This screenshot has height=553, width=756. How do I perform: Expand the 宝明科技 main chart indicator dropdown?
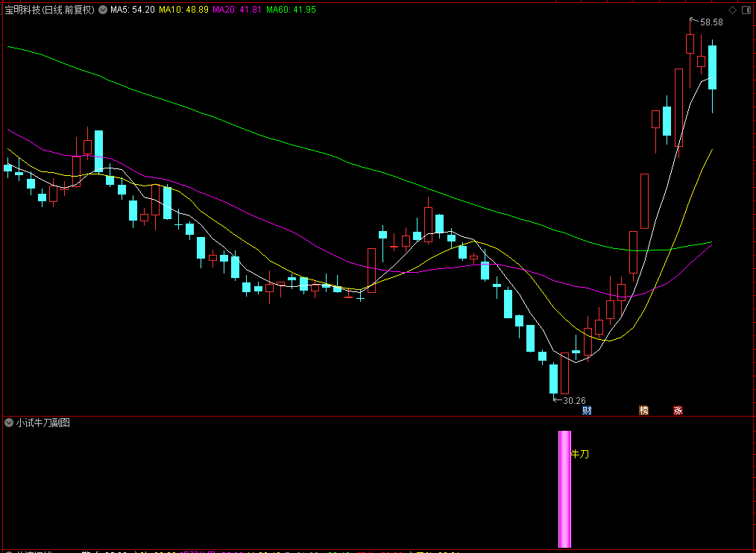(103, 10)
